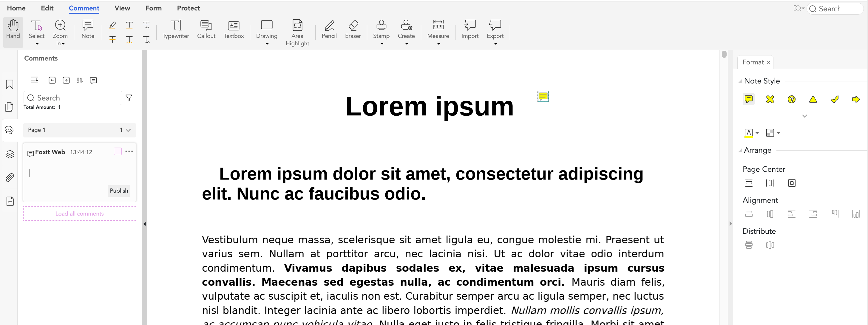
Task: Collapse the Note Style section
Action: [740, 81]
